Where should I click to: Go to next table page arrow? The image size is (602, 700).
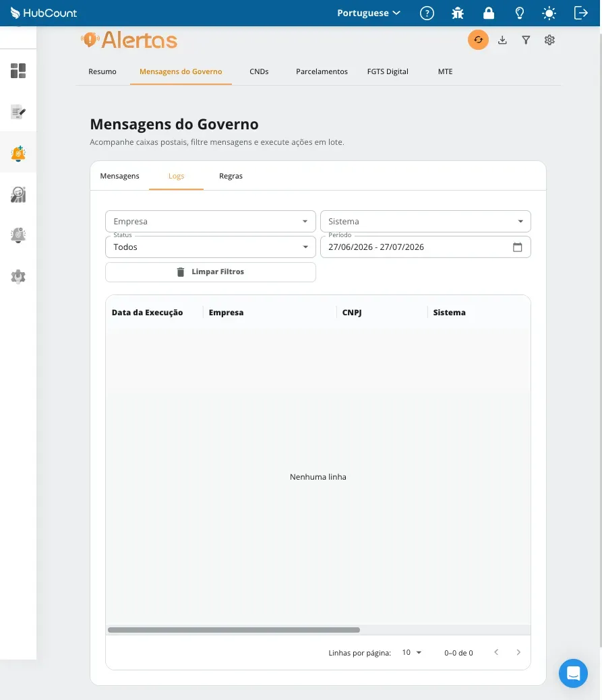(518, 652)
